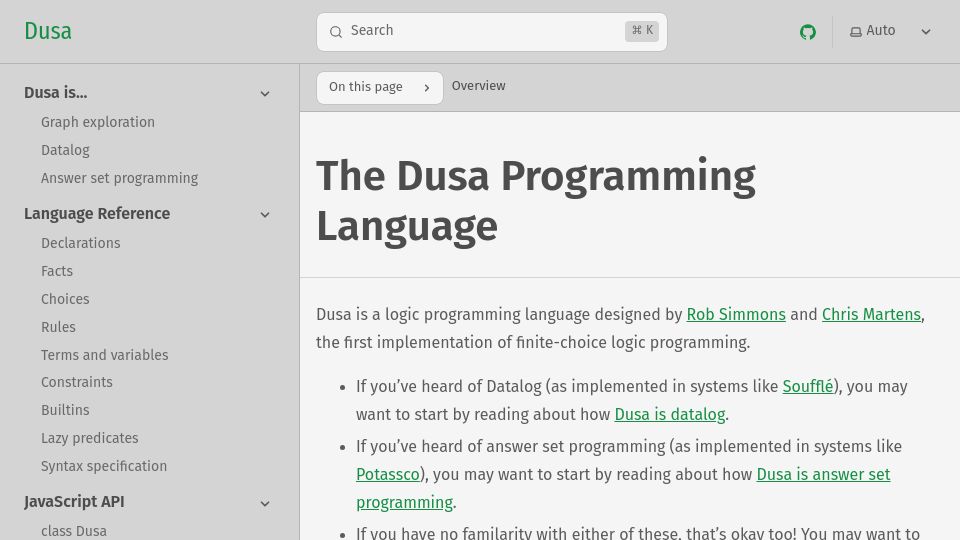Follow the Potassco link

click(x=388, y=475)
